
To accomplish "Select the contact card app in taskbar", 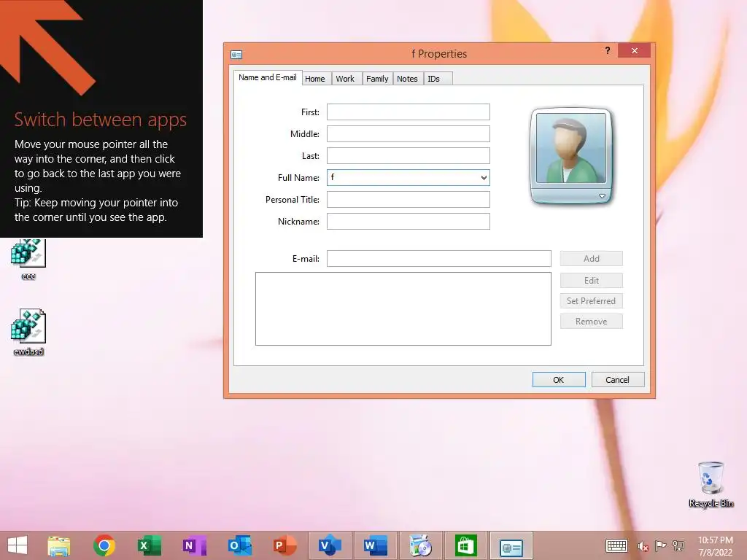I will point(511,545).
